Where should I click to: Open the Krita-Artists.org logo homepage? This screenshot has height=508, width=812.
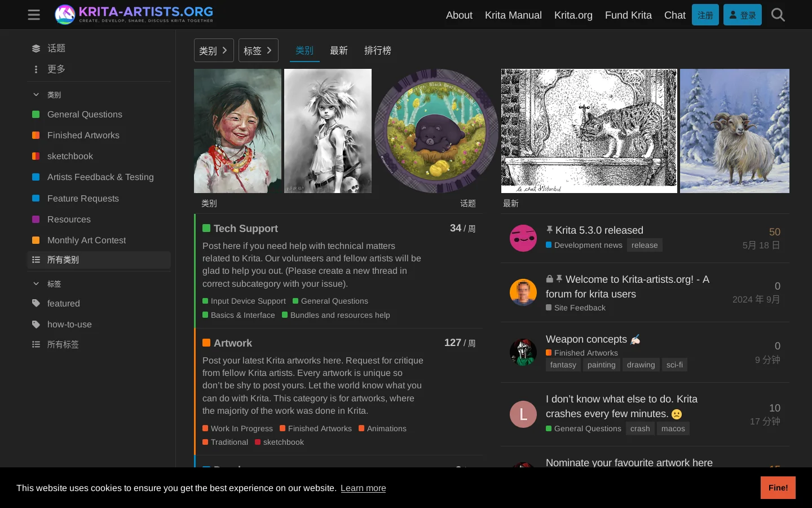pos(134,15)
